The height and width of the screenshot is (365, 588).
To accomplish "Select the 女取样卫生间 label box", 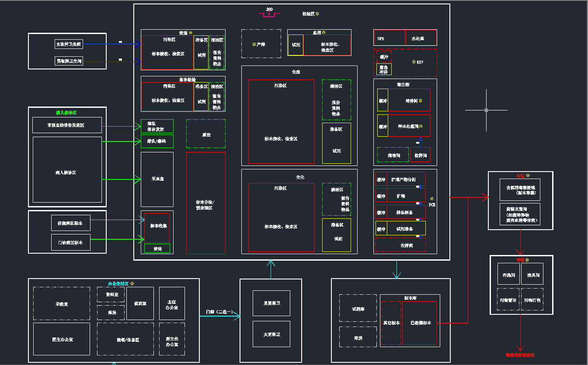I will [69, 44].
